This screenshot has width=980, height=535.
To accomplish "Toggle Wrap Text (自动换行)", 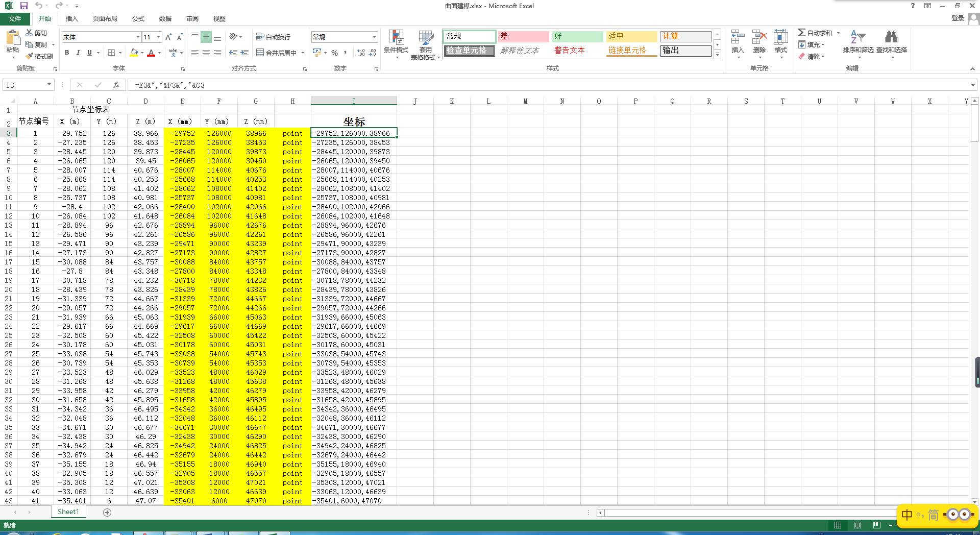I will click(x=273, y=37).
